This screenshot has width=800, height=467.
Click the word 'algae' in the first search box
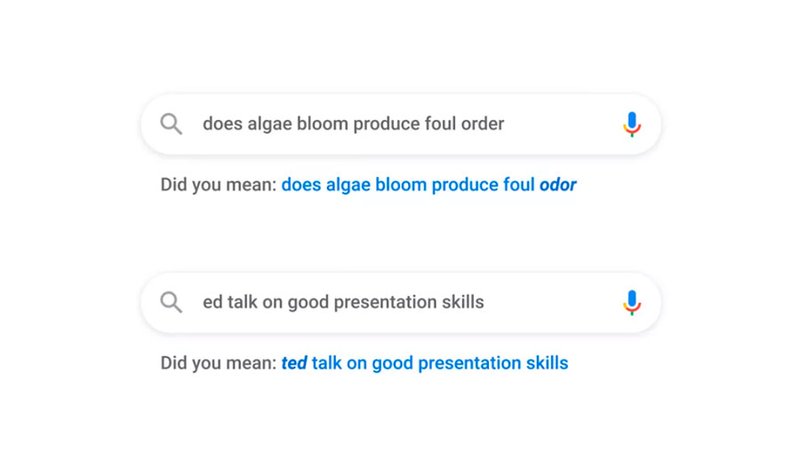[x=270, y=125]
